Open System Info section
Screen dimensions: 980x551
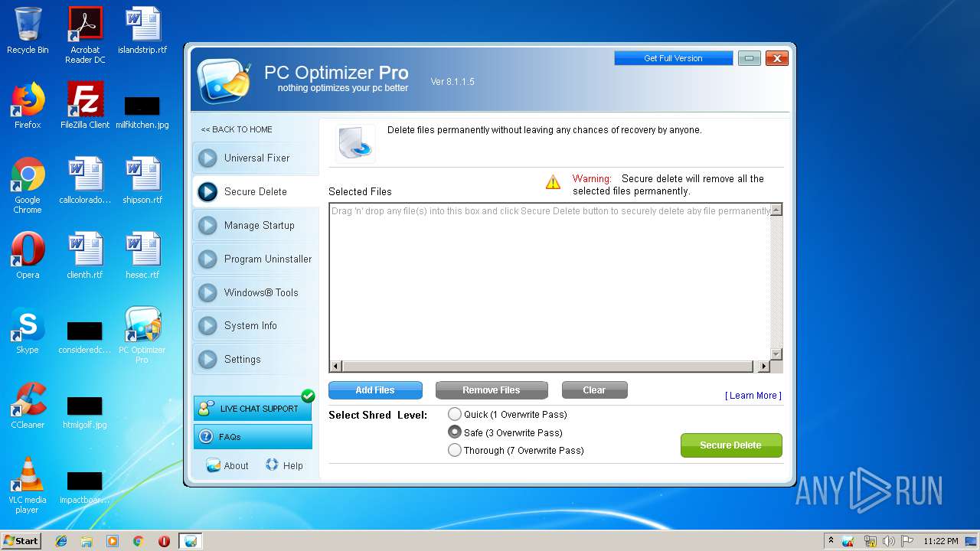pos(255,326)
